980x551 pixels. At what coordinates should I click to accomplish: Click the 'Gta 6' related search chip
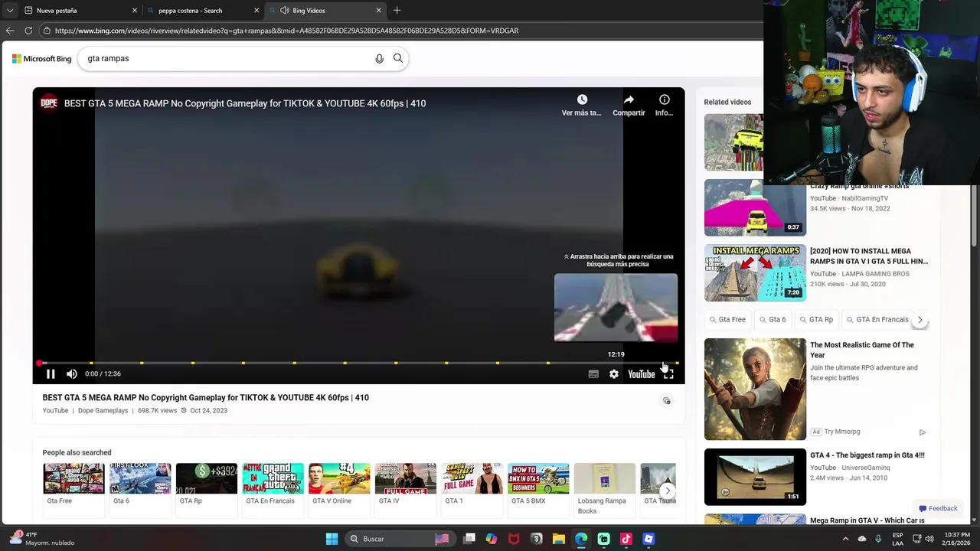coord(773,320)
